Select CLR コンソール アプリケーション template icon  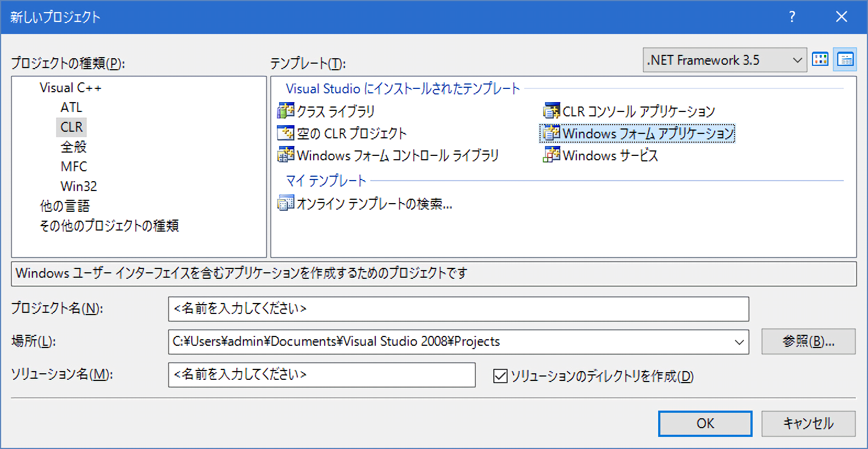coord(551,111)
